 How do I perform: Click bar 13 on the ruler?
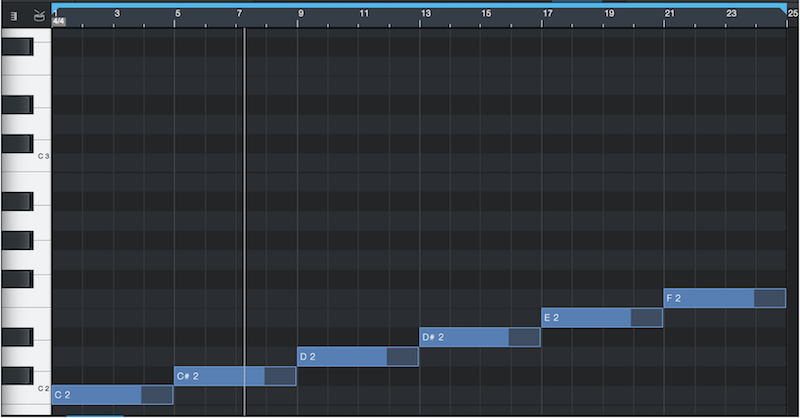[426, 14]
